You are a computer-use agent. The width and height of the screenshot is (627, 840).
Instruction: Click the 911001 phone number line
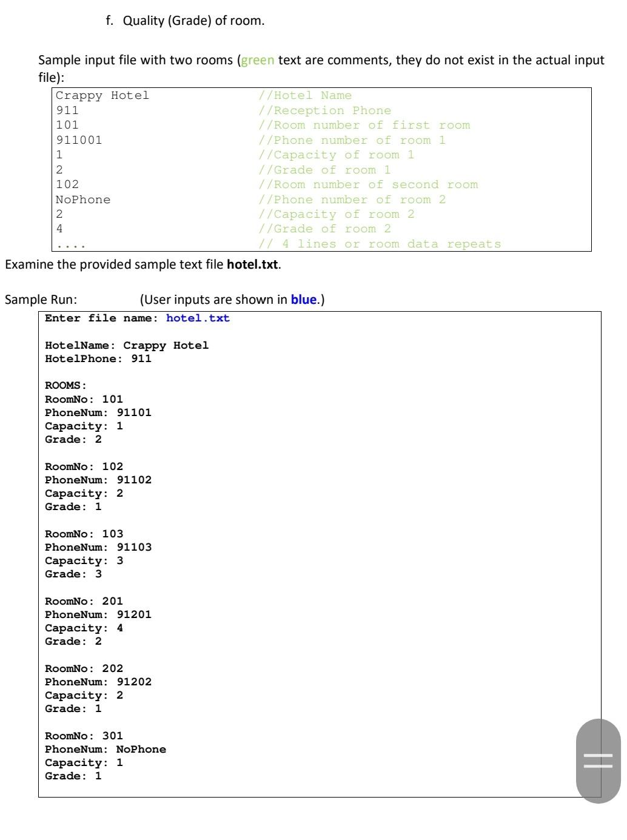coord(77,140)
